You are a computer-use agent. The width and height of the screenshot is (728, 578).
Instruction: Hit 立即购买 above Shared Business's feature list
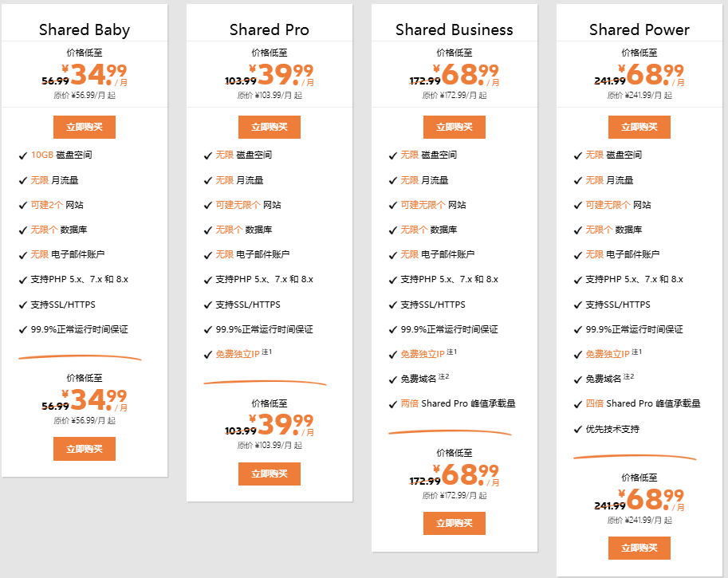(x=454, y=127)
